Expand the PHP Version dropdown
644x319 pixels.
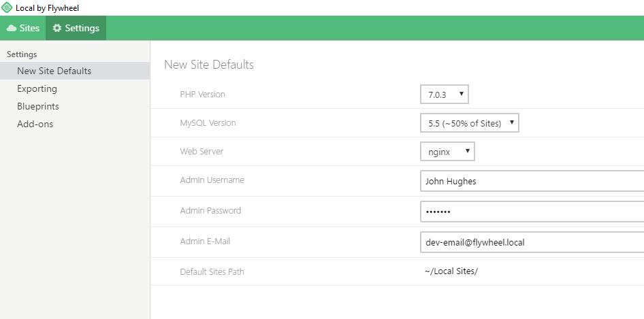[x=445, y=95]
